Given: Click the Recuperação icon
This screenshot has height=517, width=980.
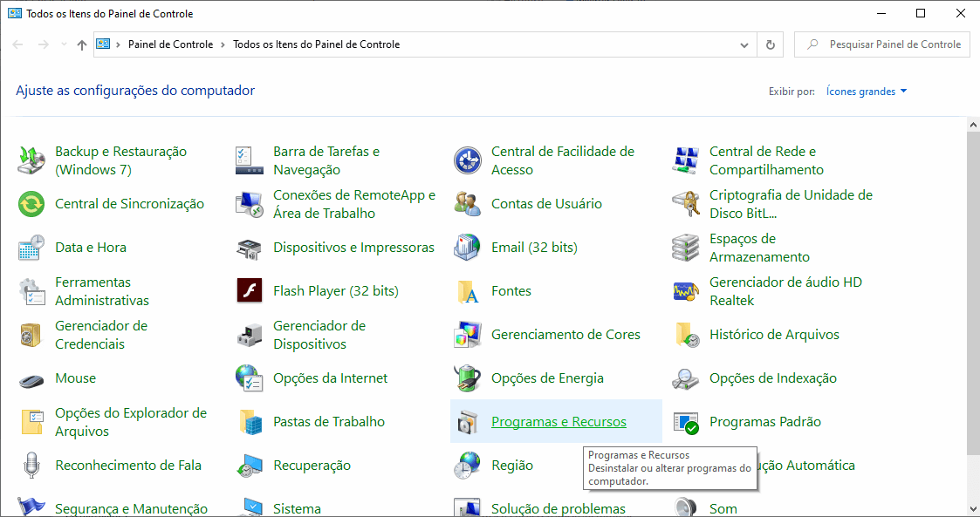Looking at the screenshot, I should (x=250, y=466).
